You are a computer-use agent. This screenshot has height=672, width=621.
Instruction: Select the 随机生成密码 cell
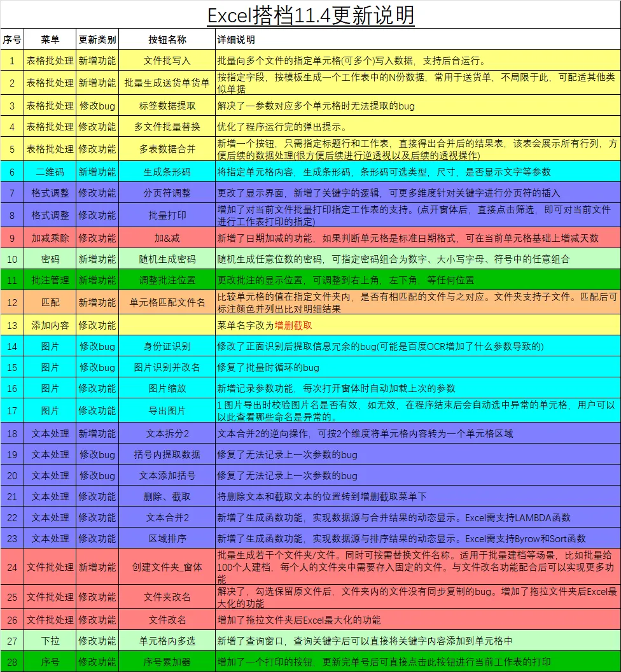click(x=167, y=259)
